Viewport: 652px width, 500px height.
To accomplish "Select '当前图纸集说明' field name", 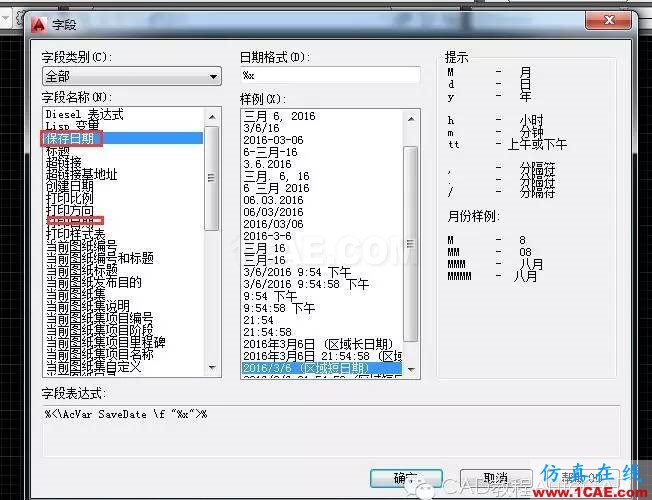I will pyautogui.click(x=87, y=306).
